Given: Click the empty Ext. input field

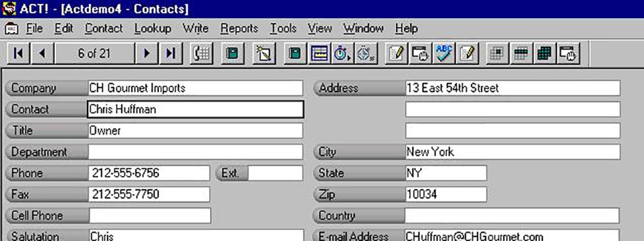Looking at the screenshot, I should [276, 173].
